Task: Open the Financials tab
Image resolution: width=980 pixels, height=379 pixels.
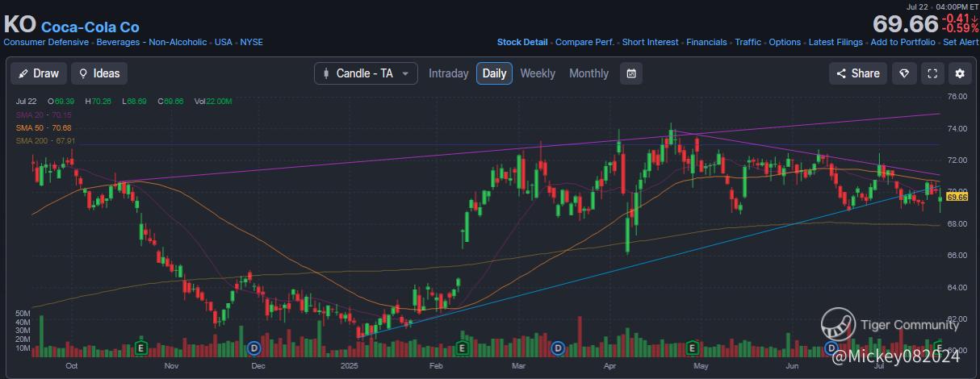Action: tap(706, 42)
